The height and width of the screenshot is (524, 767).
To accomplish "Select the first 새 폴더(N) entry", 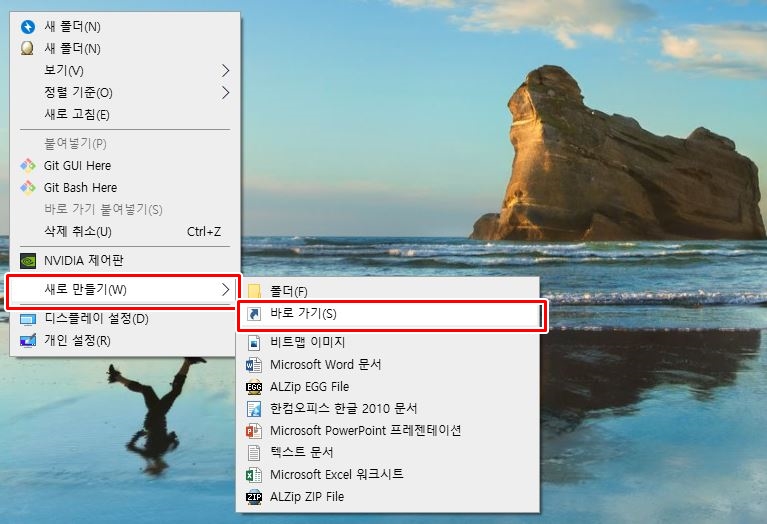I will (125, 26).
